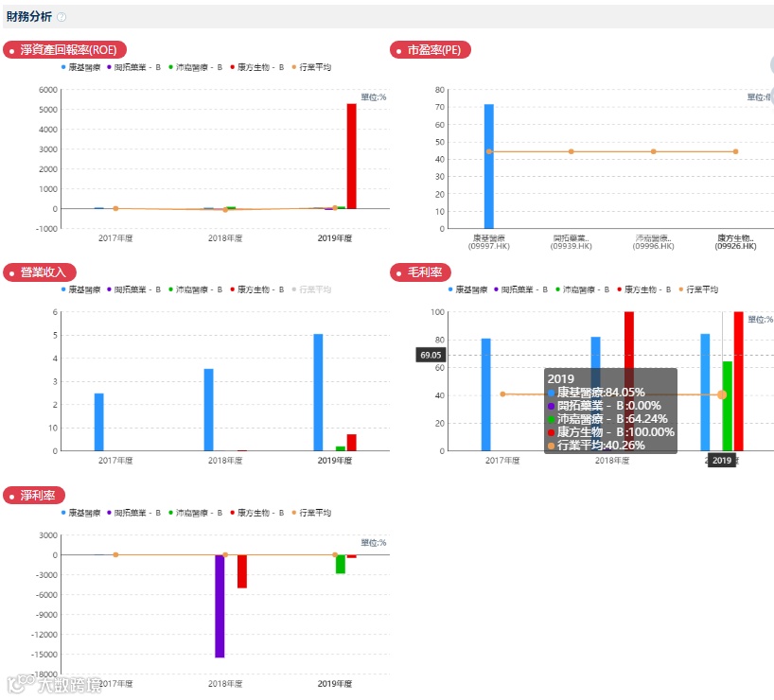
Task: Click the dark 2019 axis pointer label in 毛利率
Action: 722,460
